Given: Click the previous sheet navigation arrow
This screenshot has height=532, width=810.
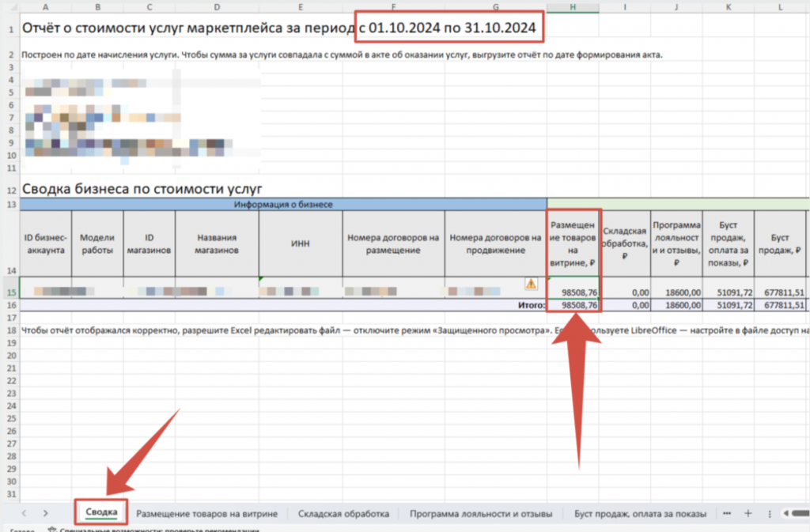Looking at the screenshot, I should pos(24,513).
